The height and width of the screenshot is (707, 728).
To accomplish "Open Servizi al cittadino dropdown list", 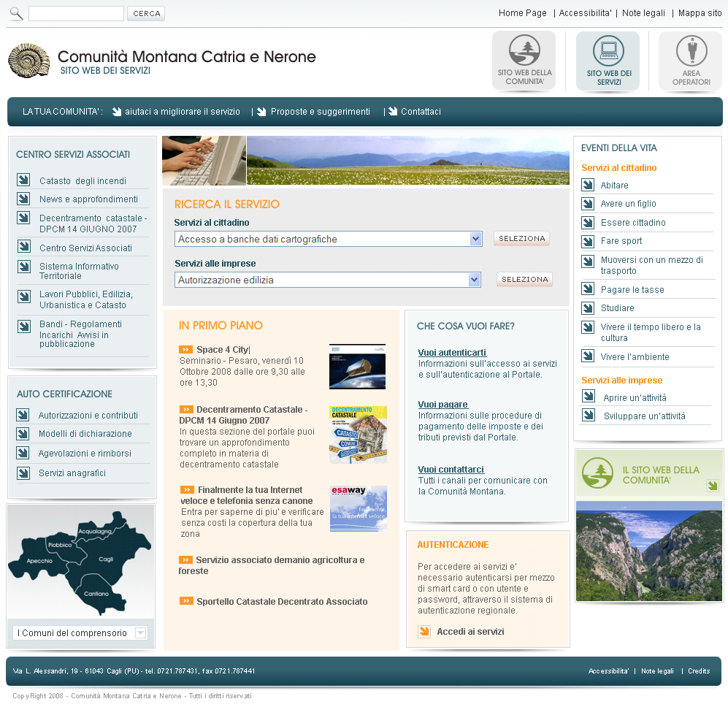I will (x=329, y=240).
